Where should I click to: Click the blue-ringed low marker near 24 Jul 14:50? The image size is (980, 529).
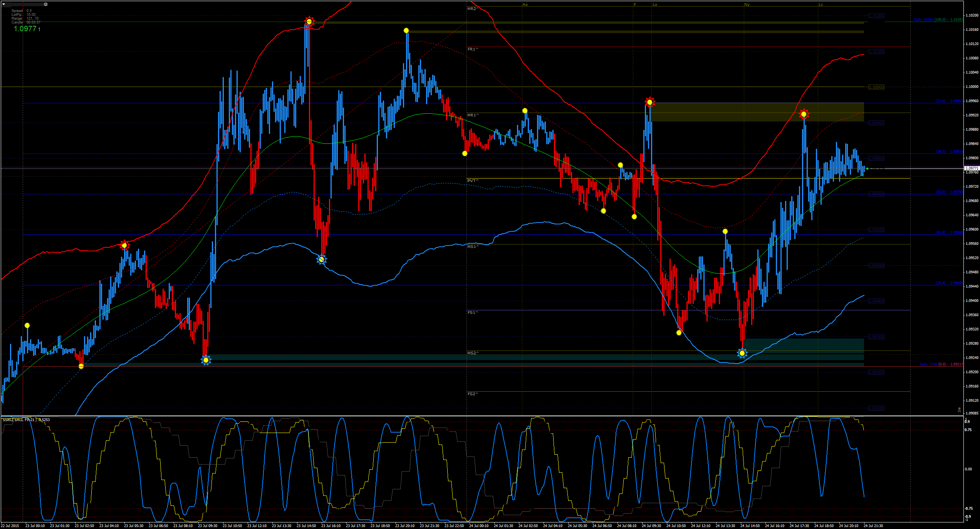742,353
